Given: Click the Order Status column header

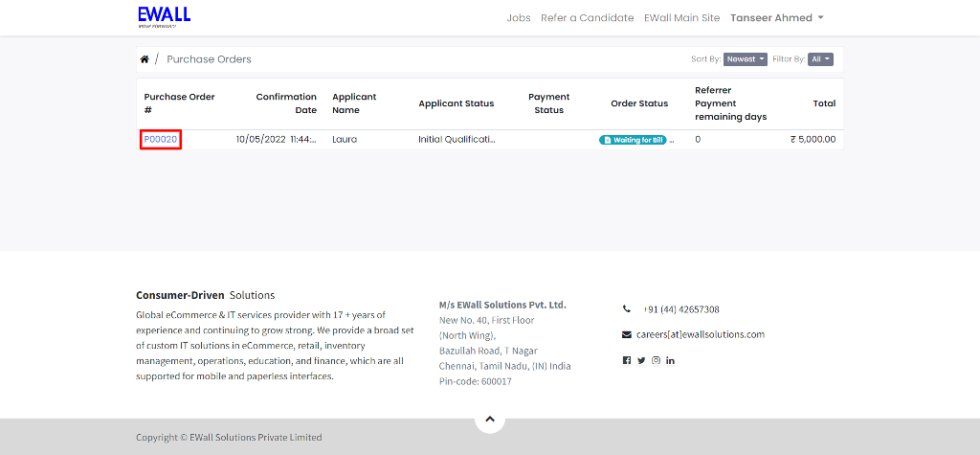Looking at the screenshot, I should [x=639, y=103].
